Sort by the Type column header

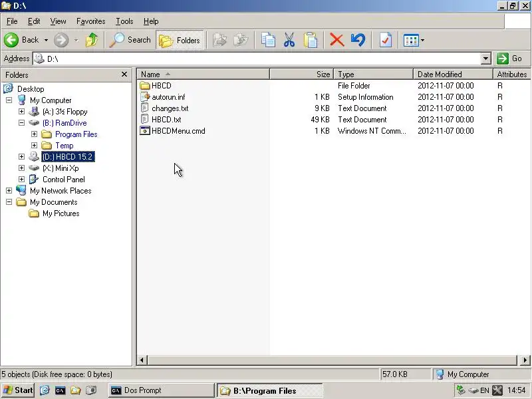click(x=374, y=74)
